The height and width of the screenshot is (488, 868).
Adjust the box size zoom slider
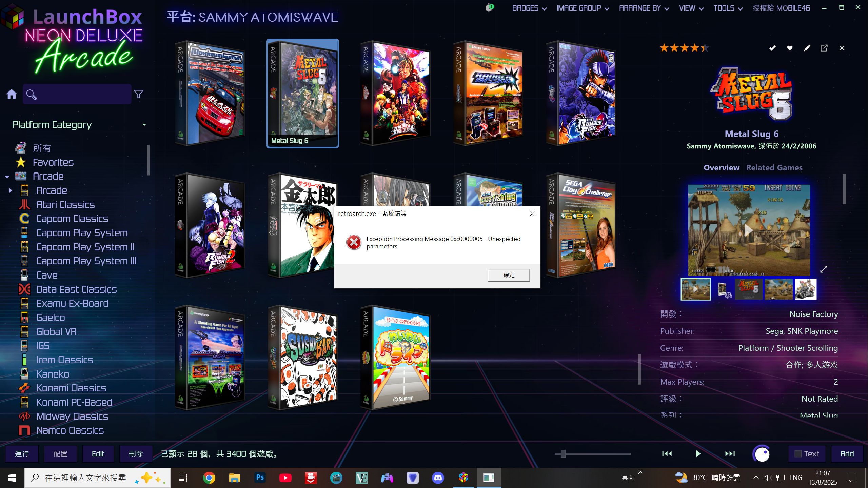(x=563, y=453)
